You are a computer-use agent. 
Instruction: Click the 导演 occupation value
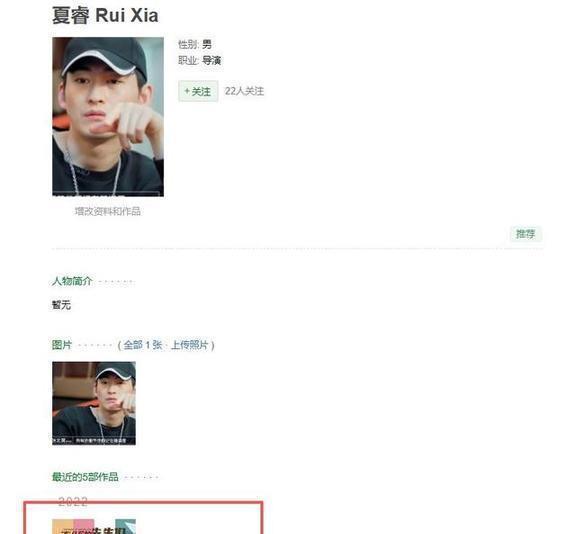tap(212, 60)
